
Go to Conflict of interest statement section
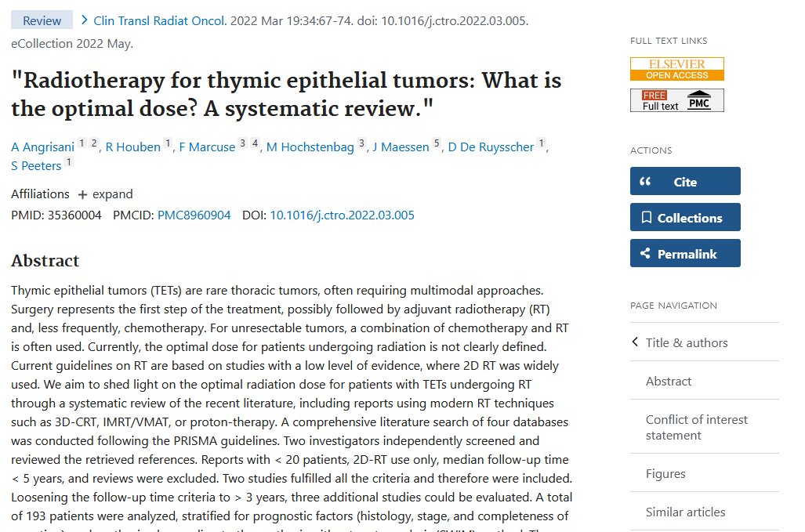pos(696,427)
